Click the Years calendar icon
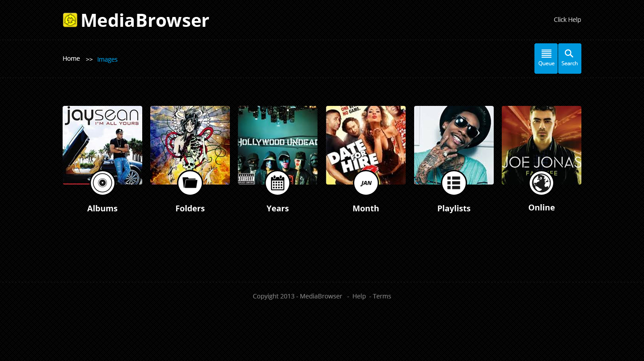Screen dimensions: 644x361 coord(278,183)
